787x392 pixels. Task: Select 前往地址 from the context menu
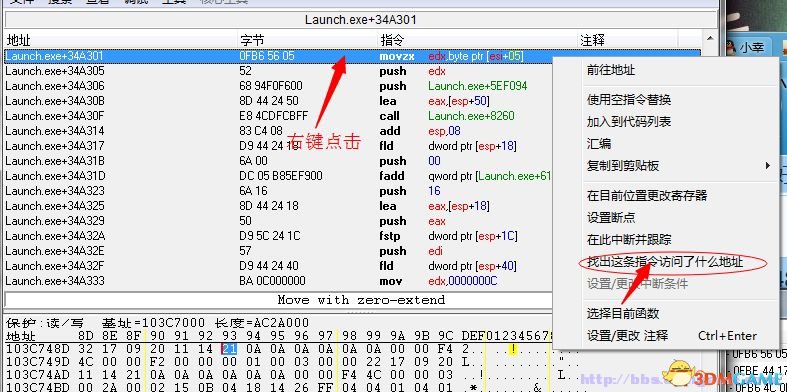(611, 70)
